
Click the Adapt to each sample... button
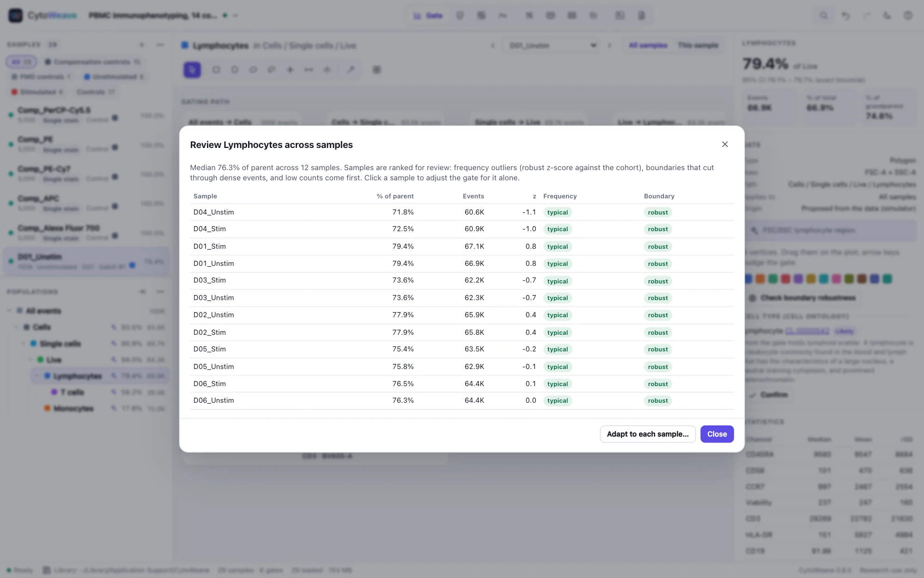pyautogui.click(x=648, y=434)
